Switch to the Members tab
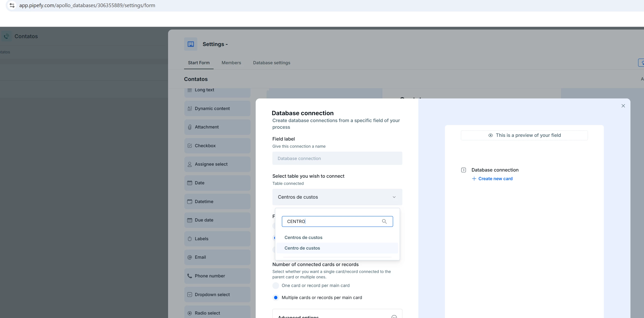 (231, 63)
